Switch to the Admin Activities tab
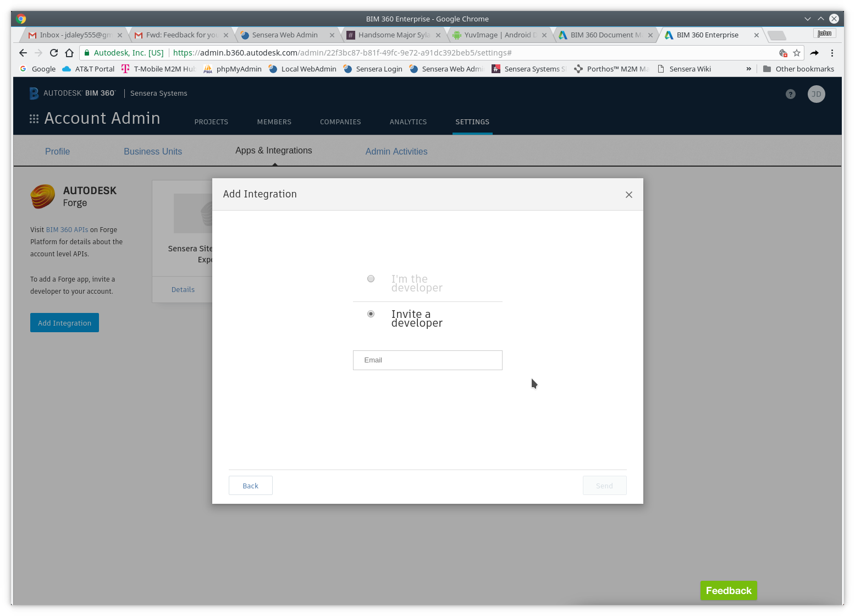Viewport: 855px width, 616px height. pyautogui.click(x=396, y=151)
